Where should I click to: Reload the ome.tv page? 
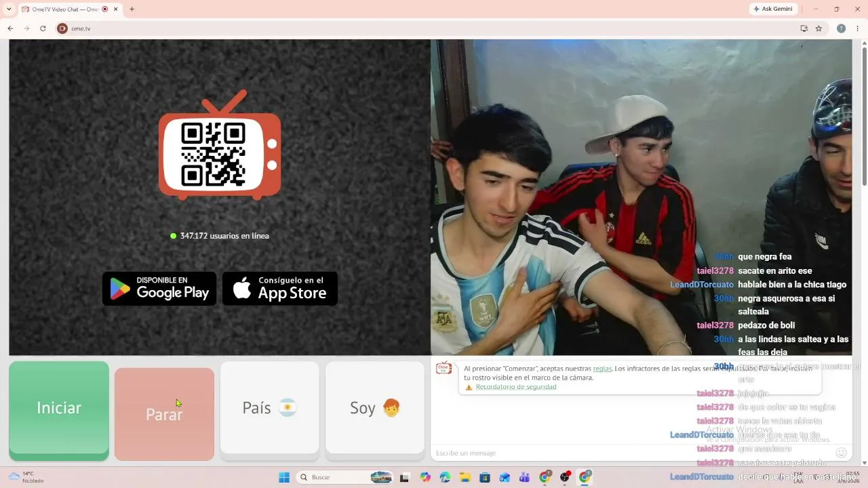pyautogui.click(x=43, y=28)
